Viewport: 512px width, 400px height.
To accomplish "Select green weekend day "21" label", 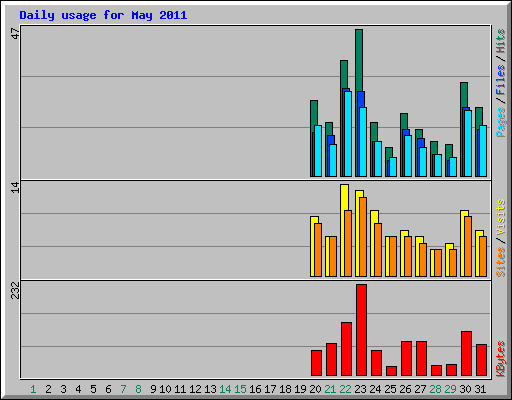I will (330, 389).
